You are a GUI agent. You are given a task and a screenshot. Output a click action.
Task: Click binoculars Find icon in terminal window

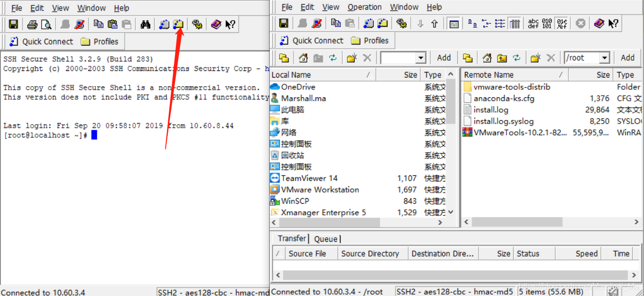click(146, 24)
